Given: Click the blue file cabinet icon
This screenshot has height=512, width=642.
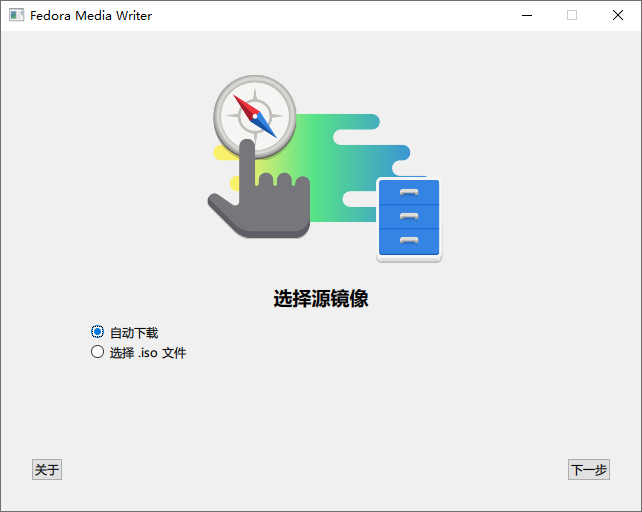Looking at the screenshot, I should (408, 218).
